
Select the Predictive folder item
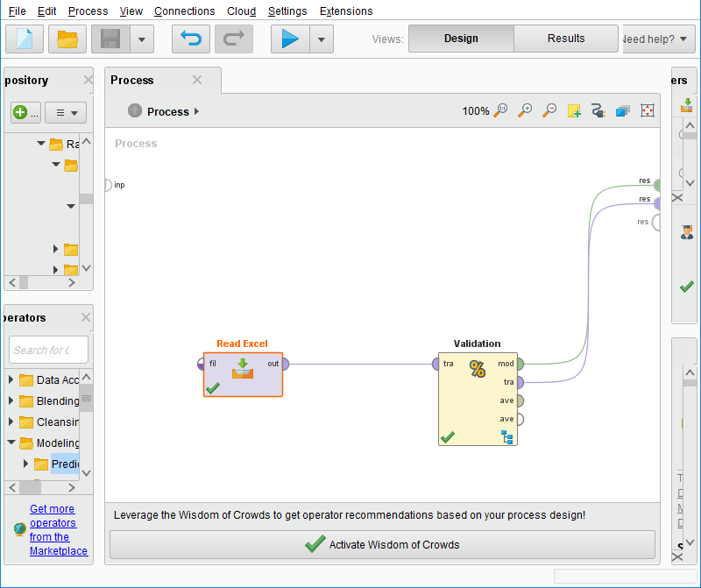tap(65, 464)
